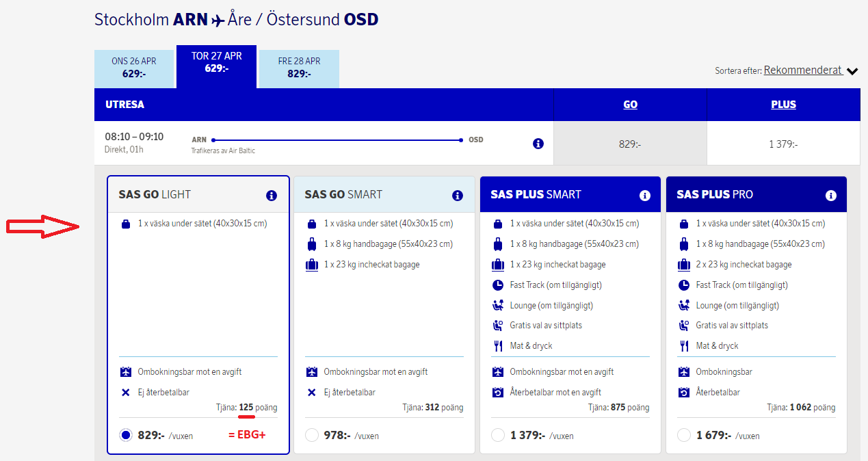Click SAS PLUS SMART info icon
The image size is (868, 461).
pyautogui.click(x=644, y=196)
